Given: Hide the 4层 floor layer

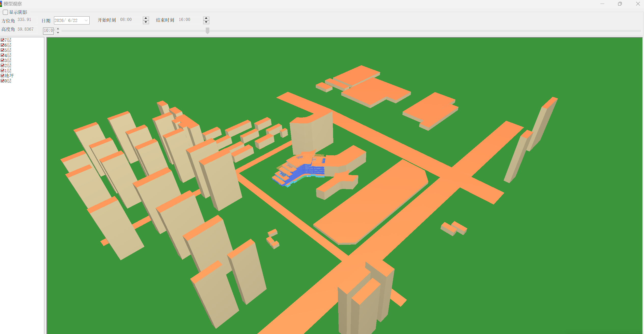Looking at the screenshot, I should [3, 55].
